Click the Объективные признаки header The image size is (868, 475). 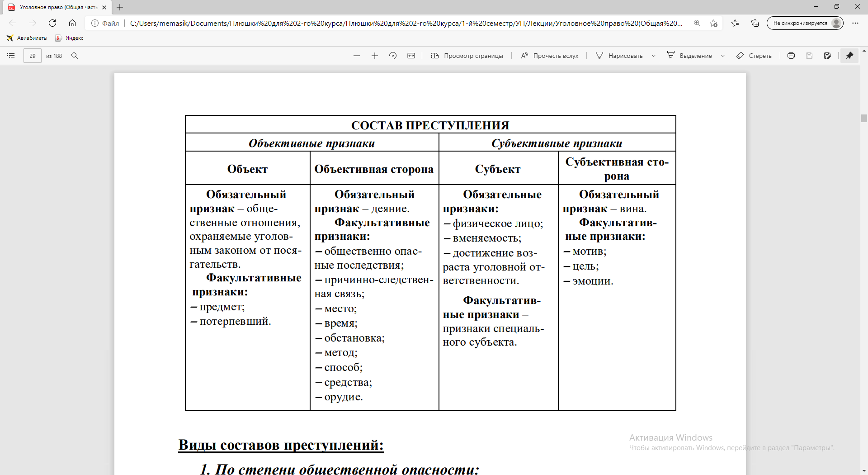click(x=311, y=143)
